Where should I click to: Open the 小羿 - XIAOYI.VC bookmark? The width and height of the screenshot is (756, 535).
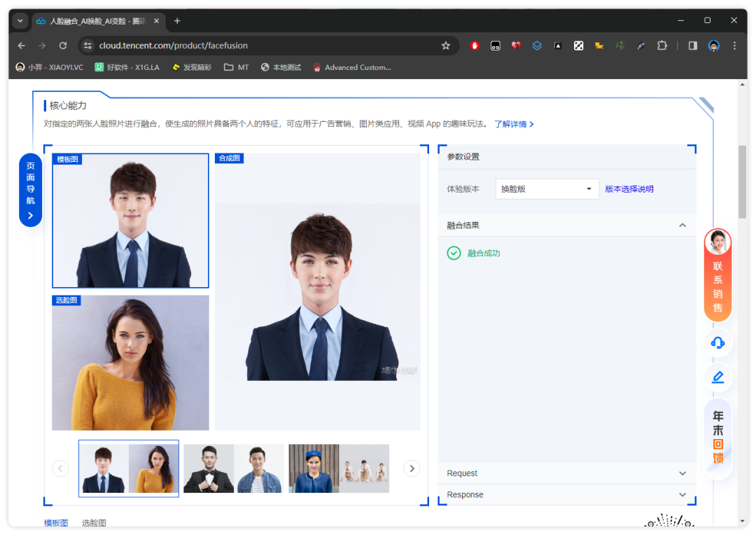point(50,67)
